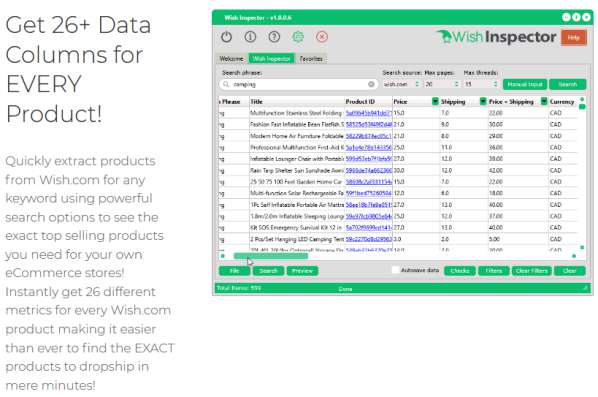Click the Max threads value field

(x=478, y=84)
